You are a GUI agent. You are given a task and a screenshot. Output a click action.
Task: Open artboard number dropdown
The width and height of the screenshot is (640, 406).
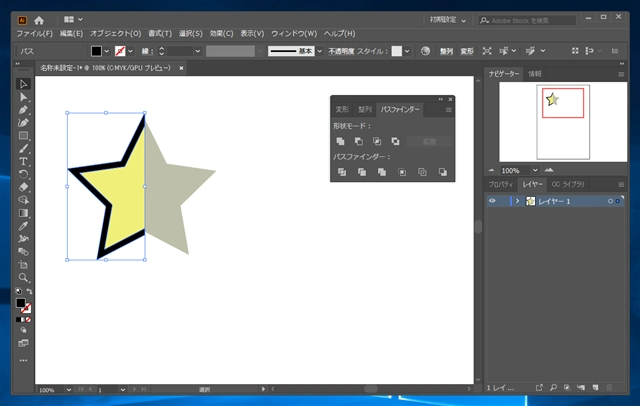[x=122, y=390]
